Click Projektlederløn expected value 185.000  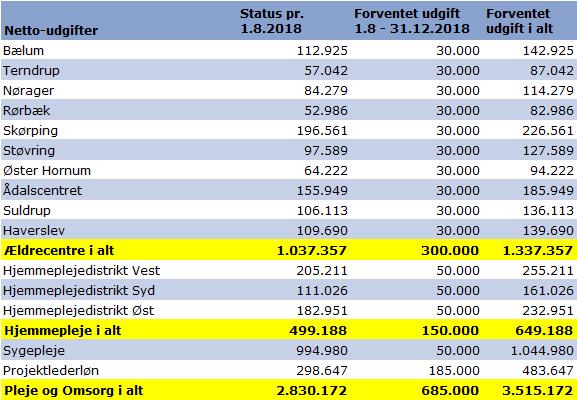[x=454, y=370]
